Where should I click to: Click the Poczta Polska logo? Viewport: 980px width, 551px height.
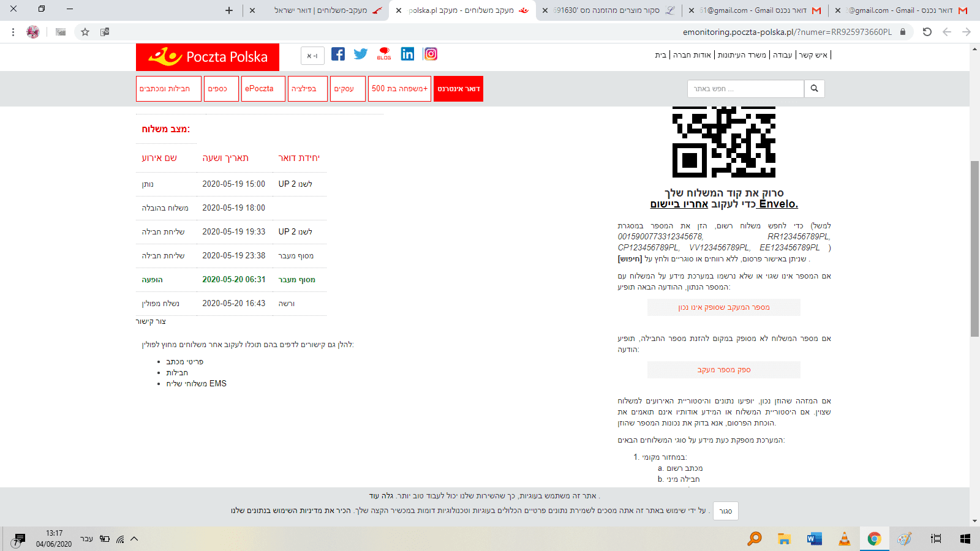pos(208,57)
